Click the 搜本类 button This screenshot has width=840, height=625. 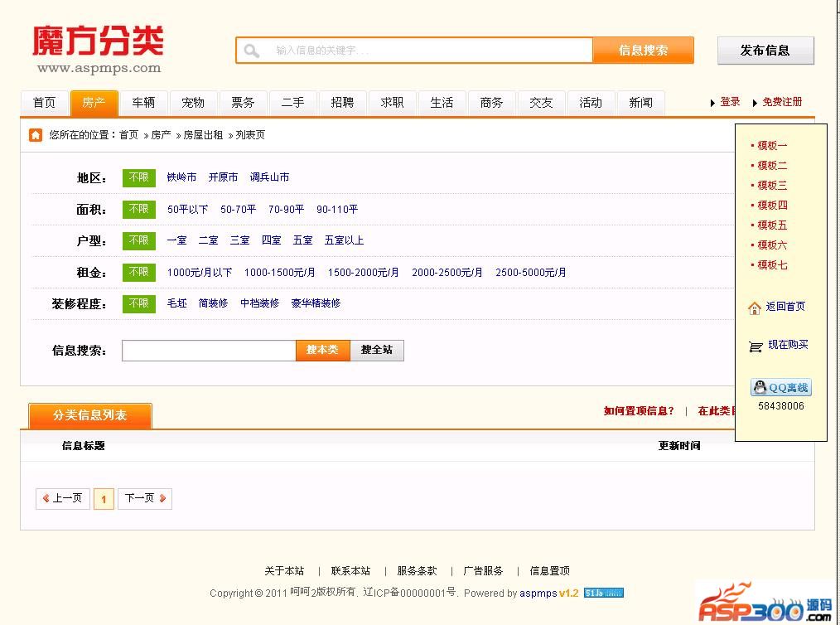(x=322, y=351)
